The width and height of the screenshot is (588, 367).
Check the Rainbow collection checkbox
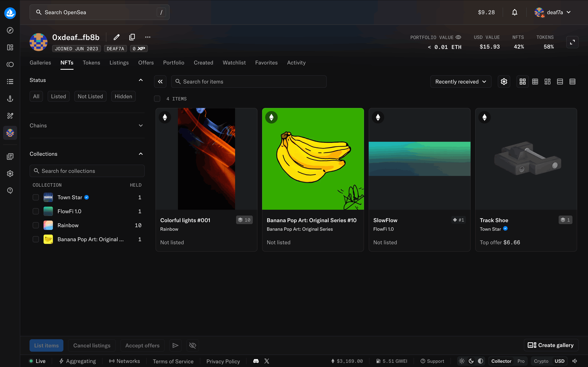tap(36, 225)
